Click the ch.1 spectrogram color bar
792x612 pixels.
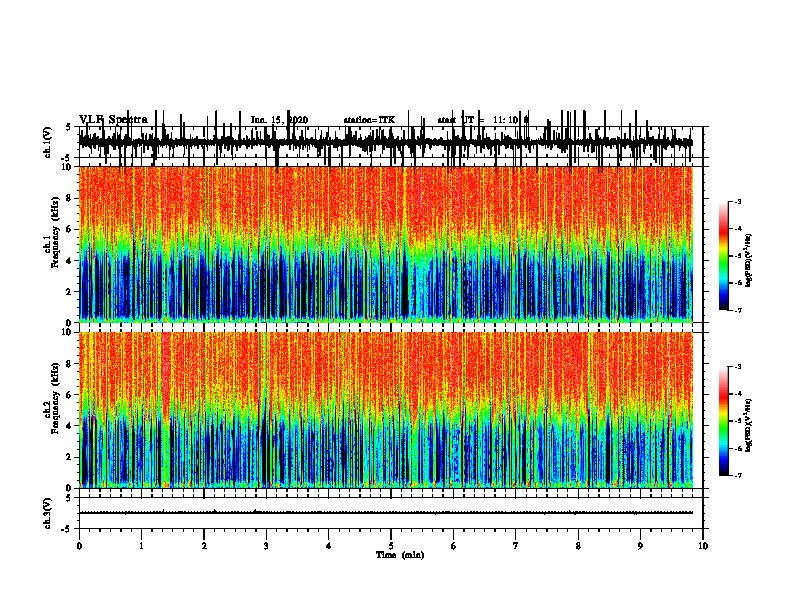point(724,255)
